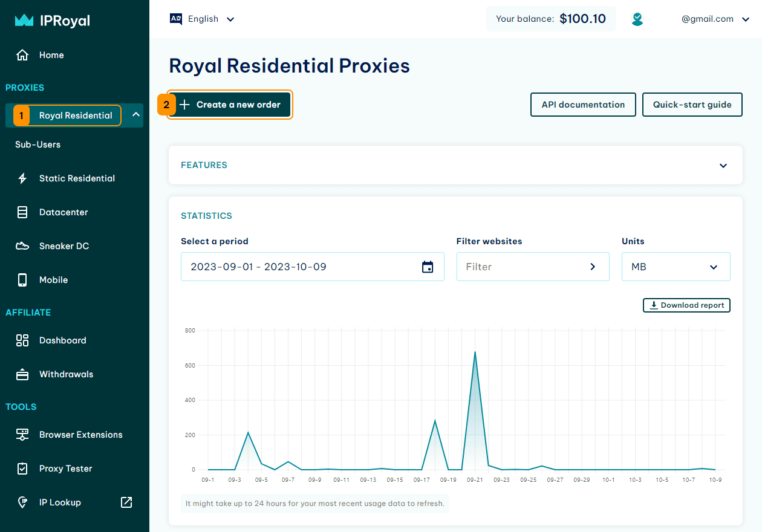This screenshot has width=762, height=532.
Task: Collapse the Royal Residential submenu chevron
Action: pyautogui.click(x=136, y=115)
